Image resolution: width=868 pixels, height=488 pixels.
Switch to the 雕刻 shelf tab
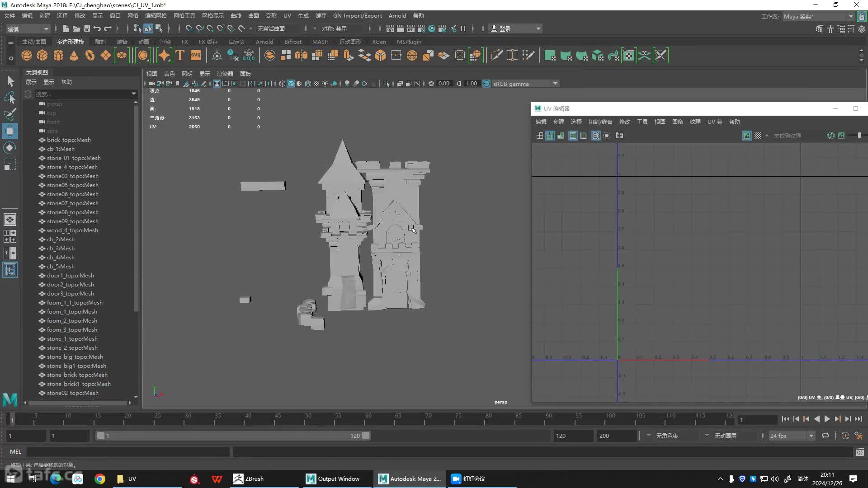[x=100, y=42]
